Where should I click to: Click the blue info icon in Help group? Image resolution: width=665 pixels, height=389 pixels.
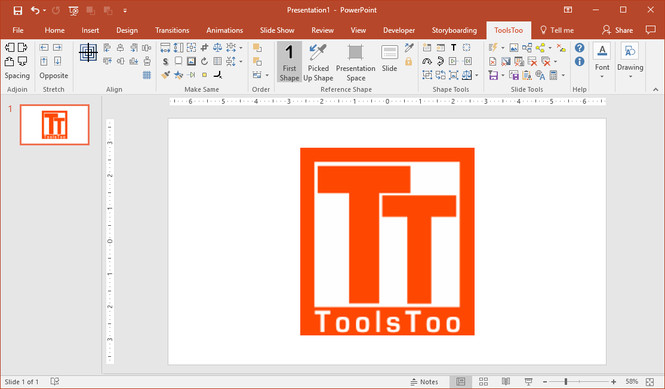pyautogui.click(x=579, y=62)
